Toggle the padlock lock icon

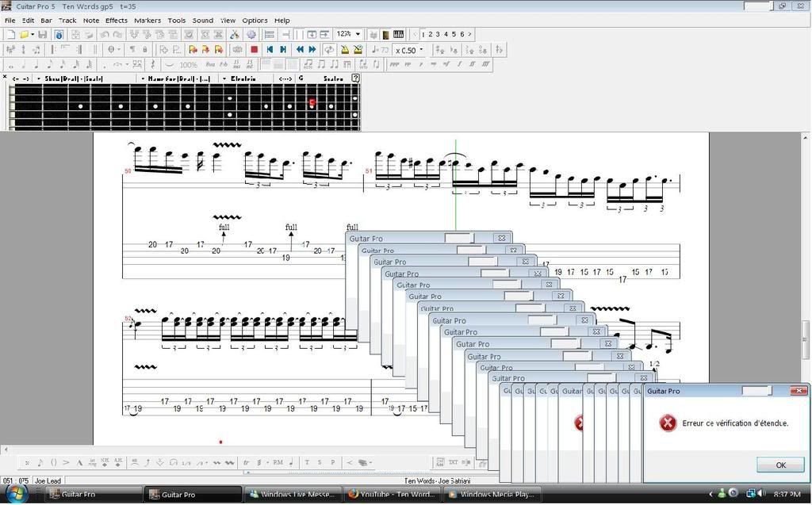pos(145,50)
